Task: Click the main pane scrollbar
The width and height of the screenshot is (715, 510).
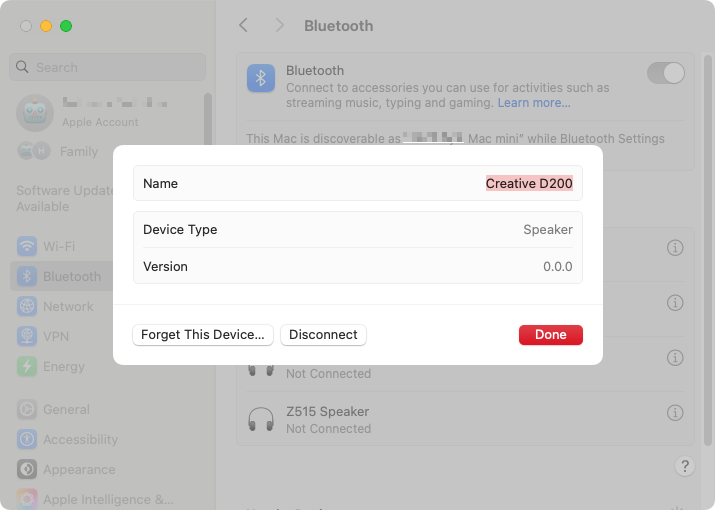Action: click(707, 250)
